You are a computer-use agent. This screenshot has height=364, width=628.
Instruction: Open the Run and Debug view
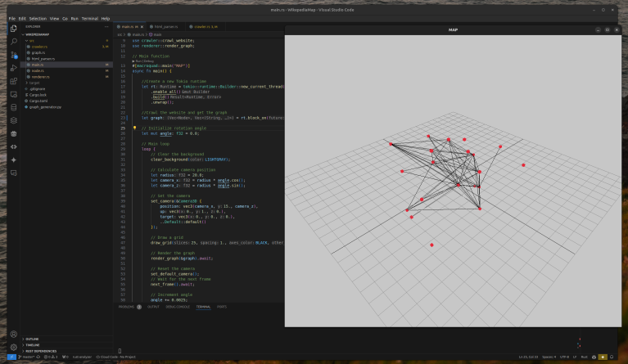14,68
